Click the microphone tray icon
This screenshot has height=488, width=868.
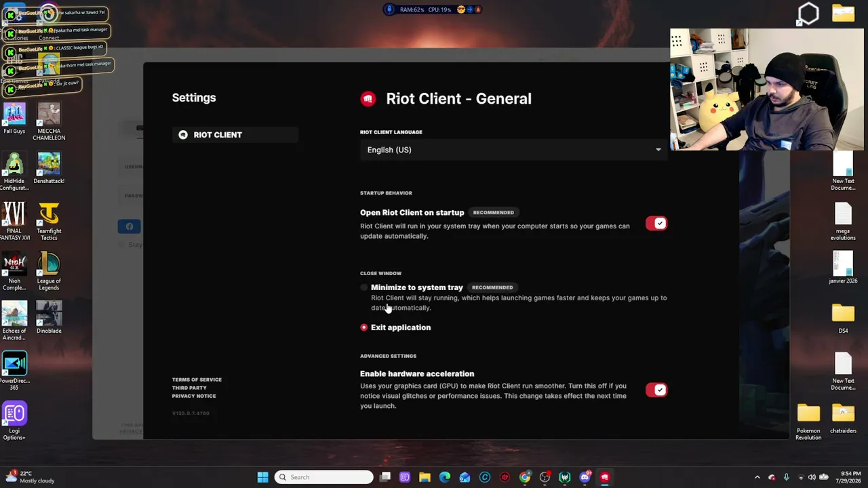(x=787, y=477)
